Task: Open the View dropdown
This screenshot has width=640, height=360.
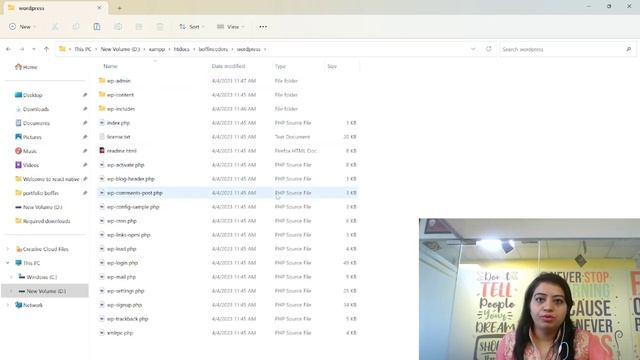Action: pos(231,27)
